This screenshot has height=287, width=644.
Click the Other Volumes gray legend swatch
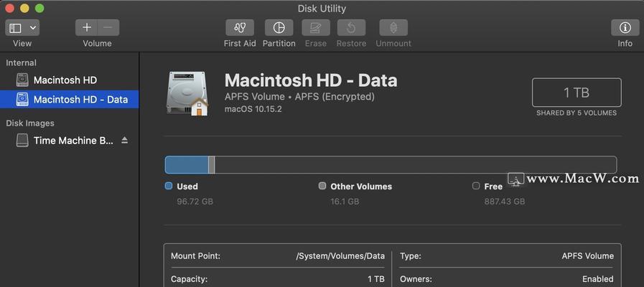coord(322,186)
